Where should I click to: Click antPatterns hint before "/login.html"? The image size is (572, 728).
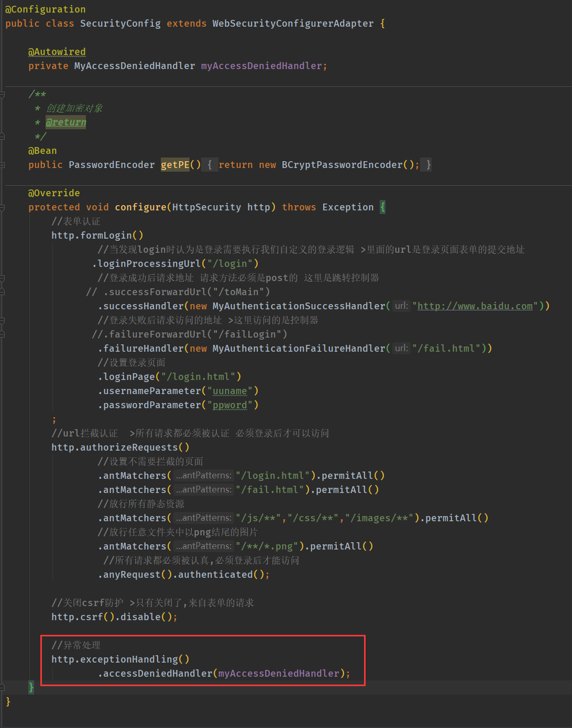pos(204,475)
